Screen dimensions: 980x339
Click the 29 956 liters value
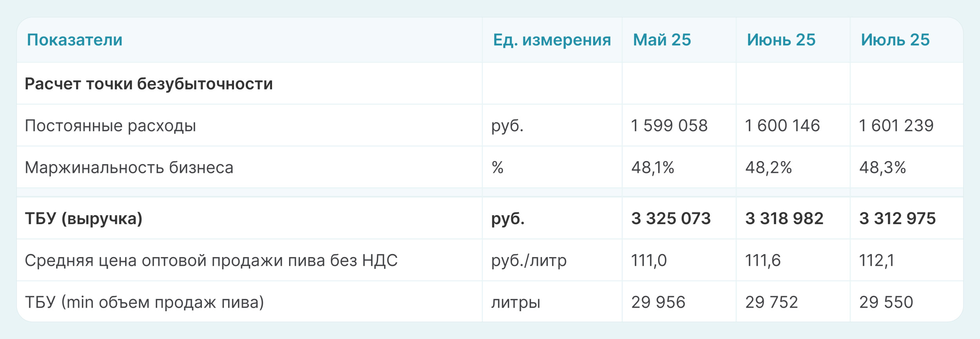pyautogui.click(x=658, y=303)
